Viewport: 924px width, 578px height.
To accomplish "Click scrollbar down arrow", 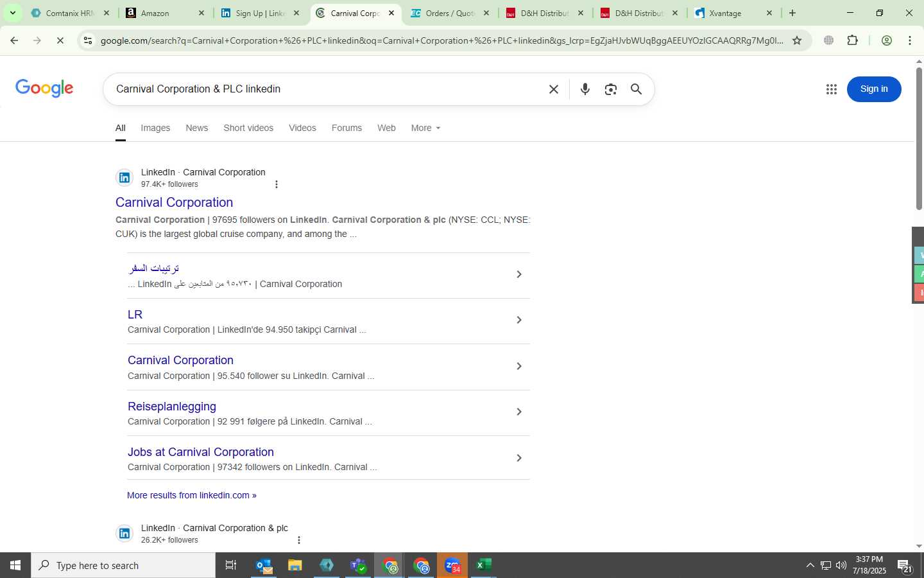I will [x=919, y=547].
